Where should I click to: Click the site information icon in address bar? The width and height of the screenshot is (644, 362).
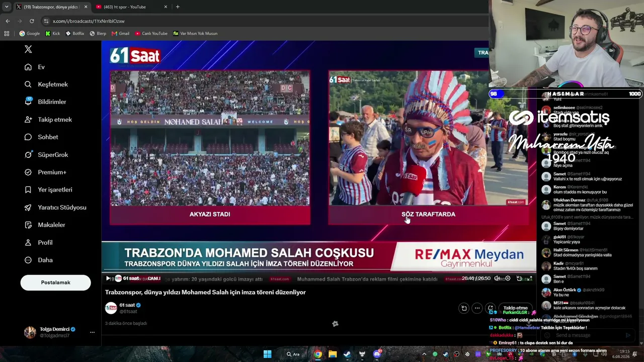(46, 21)
